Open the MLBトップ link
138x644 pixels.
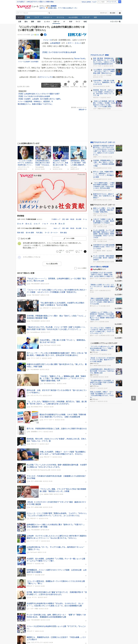point(57,228)
